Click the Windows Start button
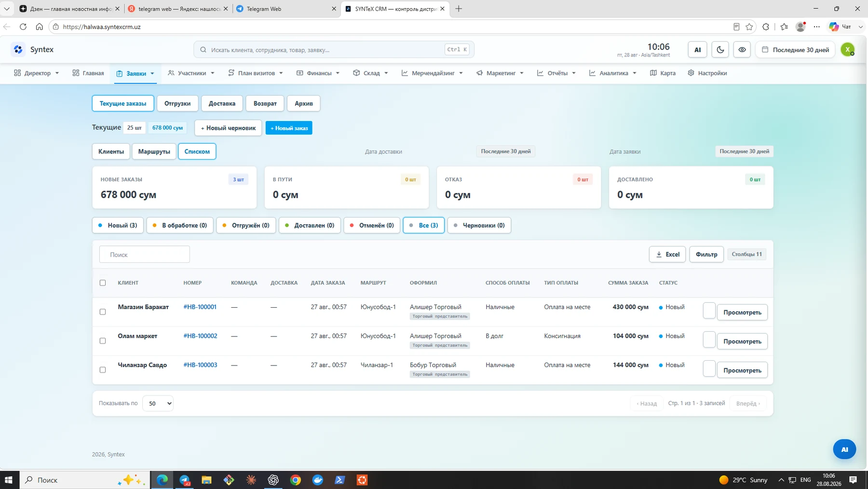Screen dimensions: 868x489 pyautogui.click(x=9, y=480)
